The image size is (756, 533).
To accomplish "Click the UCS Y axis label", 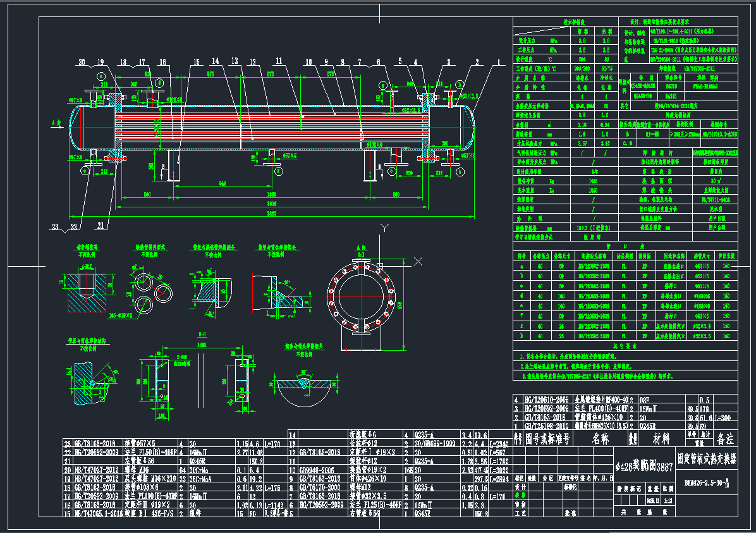I will coord(384,228).
